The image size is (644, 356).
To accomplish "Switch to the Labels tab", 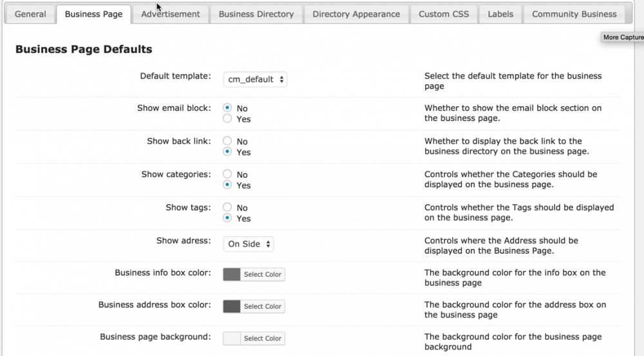I will pyautogui.click(x=500, y=14).
